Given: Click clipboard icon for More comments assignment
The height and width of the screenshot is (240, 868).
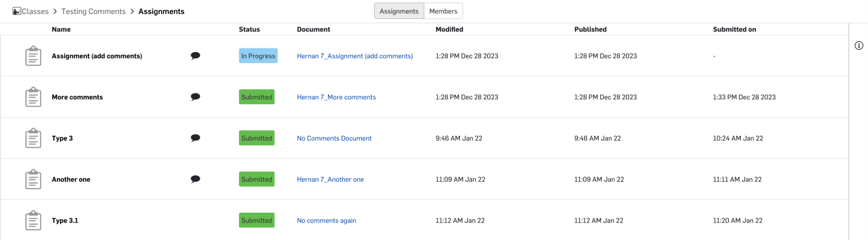Looking at the screenshot, I should pyautogui.click(x=33, y=97).
